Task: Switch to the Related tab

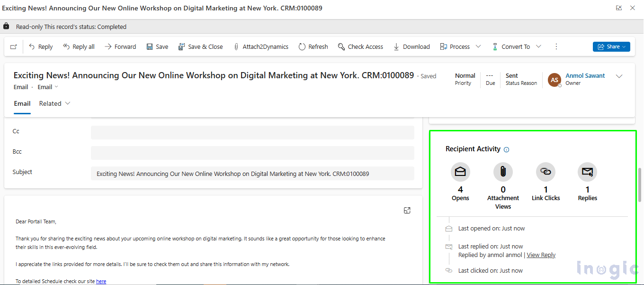Action: pyautogui.click(x=54, y=103)
